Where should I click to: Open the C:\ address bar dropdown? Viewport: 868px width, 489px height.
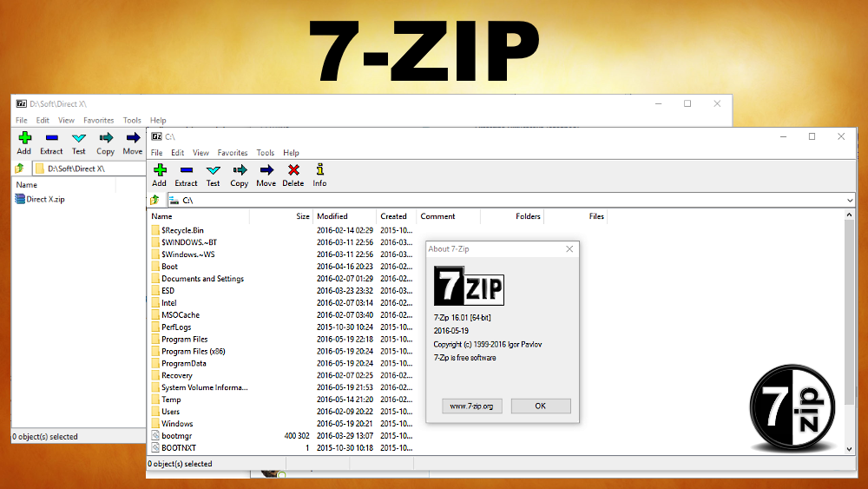click(850, 201)
